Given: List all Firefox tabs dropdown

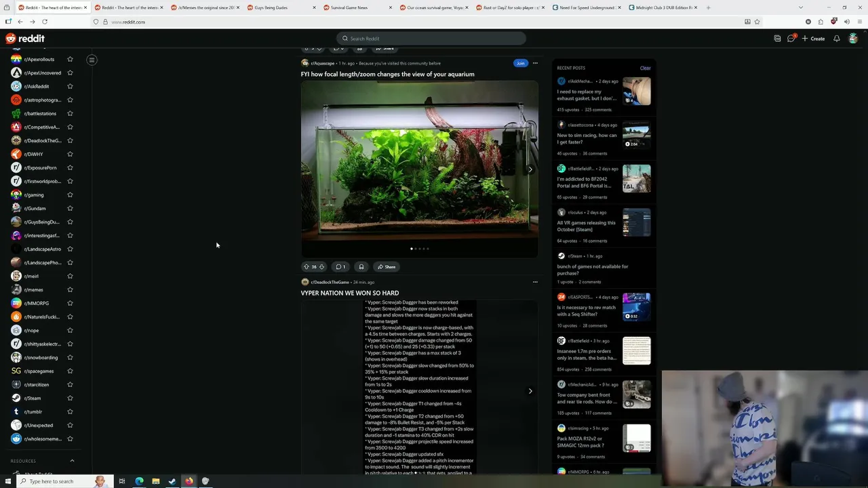Looking at the screenshot, I should (x=800, y=7).
